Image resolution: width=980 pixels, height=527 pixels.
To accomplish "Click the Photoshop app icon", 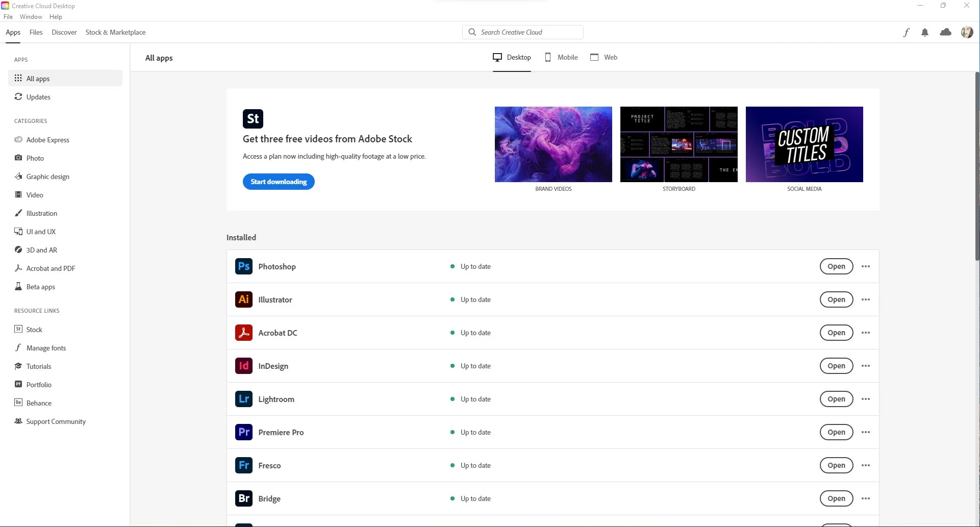I will click(244, 266).
